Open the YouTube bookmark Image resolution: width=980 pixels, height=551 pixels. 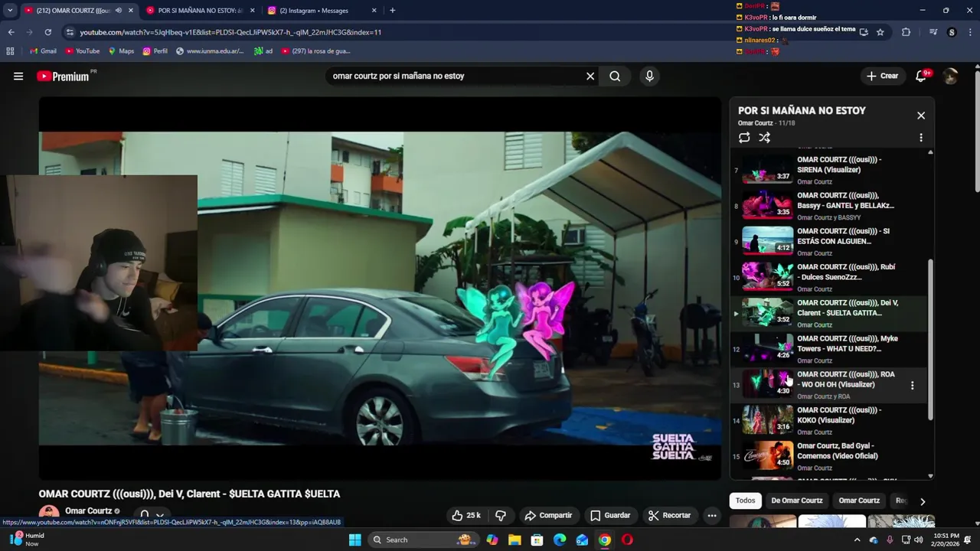[83, 51]
